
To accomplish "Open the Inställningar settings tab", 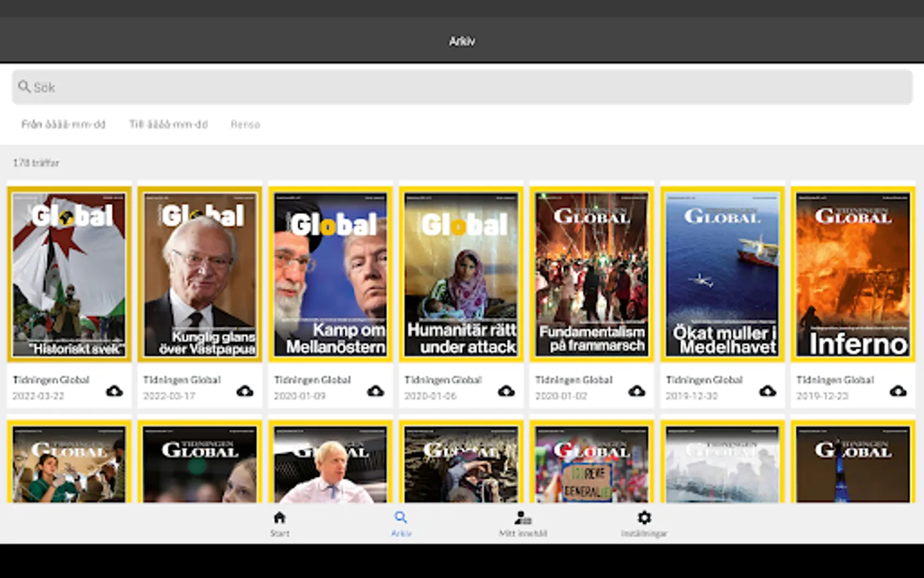I will coord(644,524).
